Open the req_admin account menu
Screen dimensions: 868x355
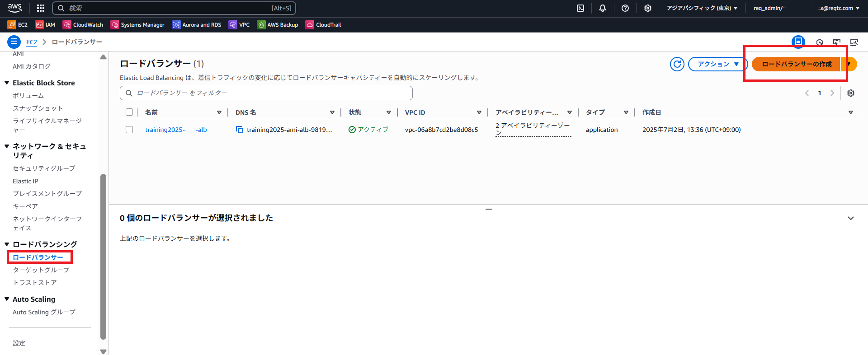pos(807,8)
